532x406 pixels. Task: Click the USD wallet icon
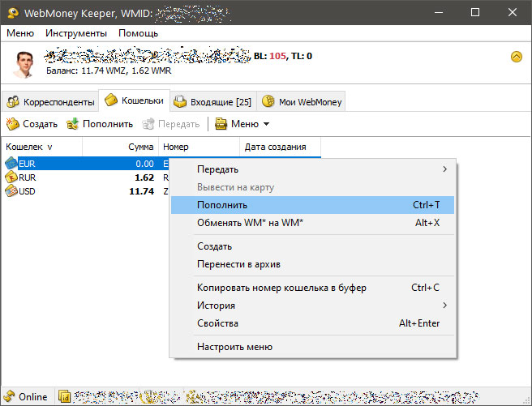pyautogui.click(x=11, y=191)
